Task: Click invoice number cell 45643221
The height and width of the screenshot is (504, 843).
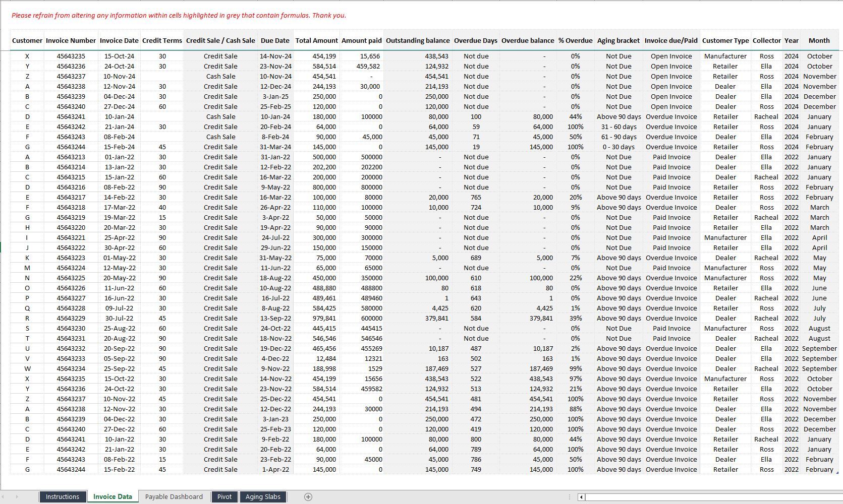Action: tap(71, 237)
